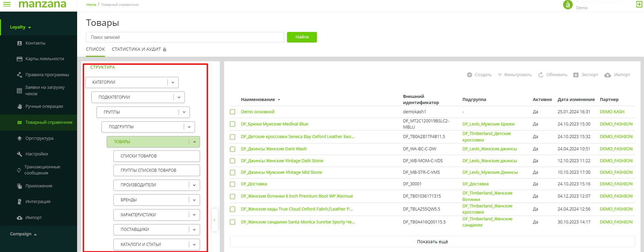This screenshot has width=644, height=252.
Task: Click the Поиск записей search field
Action: click(x=185, y=37)
